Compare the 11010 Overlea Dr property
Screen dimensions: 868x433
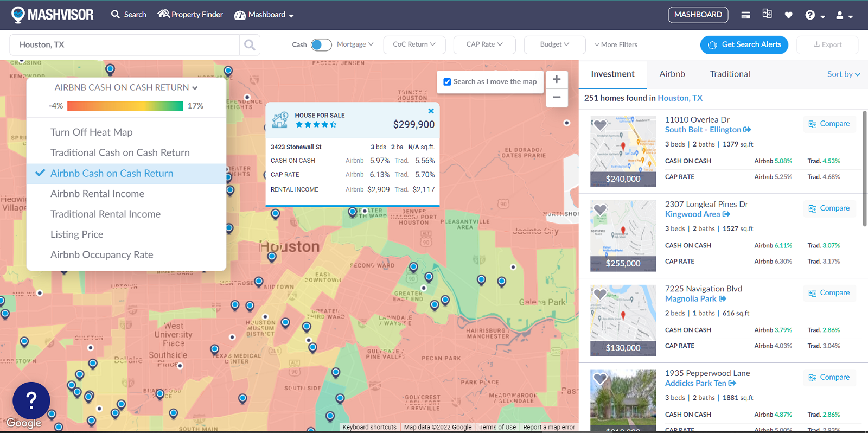click(829, 124)
